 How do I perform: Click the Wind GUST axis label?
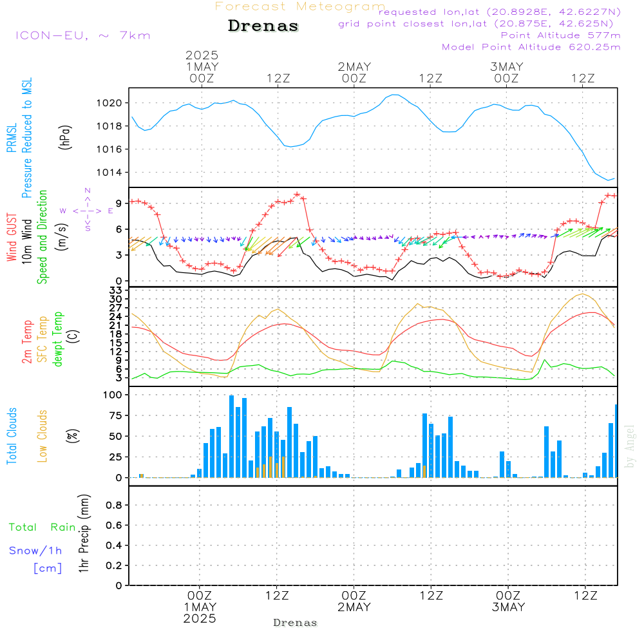point(12,237)
